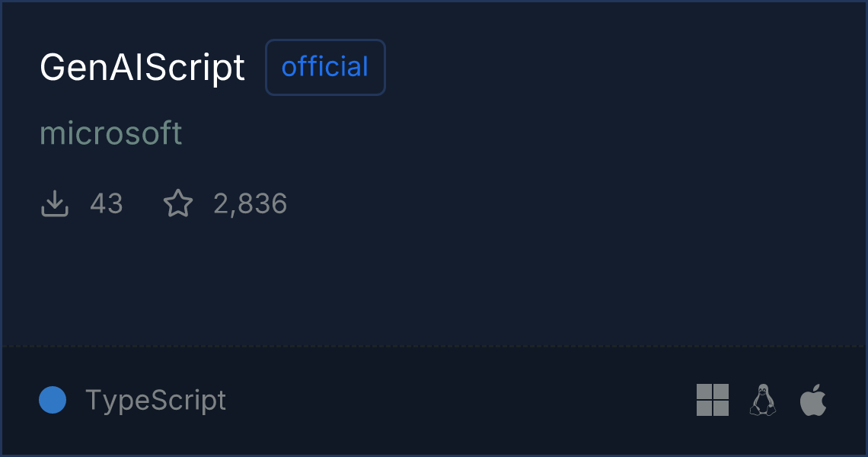Click the footer strip beside TypeScript
Screen dimensions: 868x457
[x=457, y=400]
